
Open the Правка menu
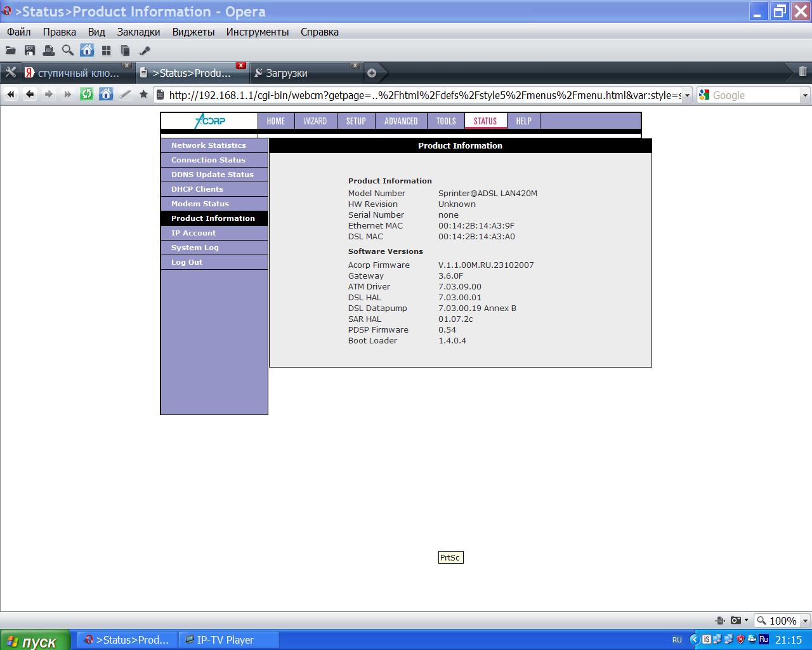(60, 32)
